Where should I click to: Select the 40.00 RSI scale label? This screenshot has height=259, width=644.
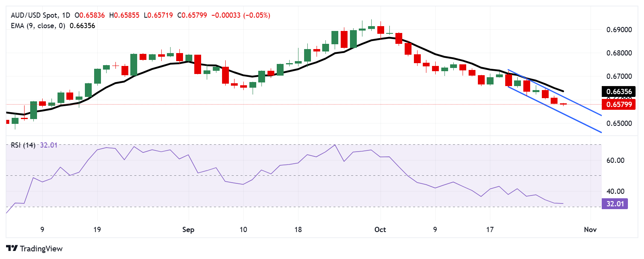pos(615,191)
